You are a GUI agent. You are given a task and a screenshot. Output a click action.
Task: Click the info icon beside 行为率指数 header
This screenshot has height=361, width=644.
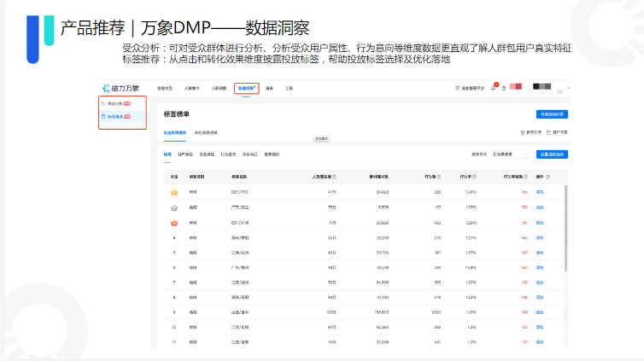point(526,178)
